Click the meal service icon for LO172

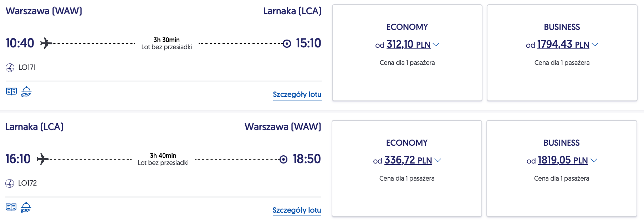tap(26, 207)
